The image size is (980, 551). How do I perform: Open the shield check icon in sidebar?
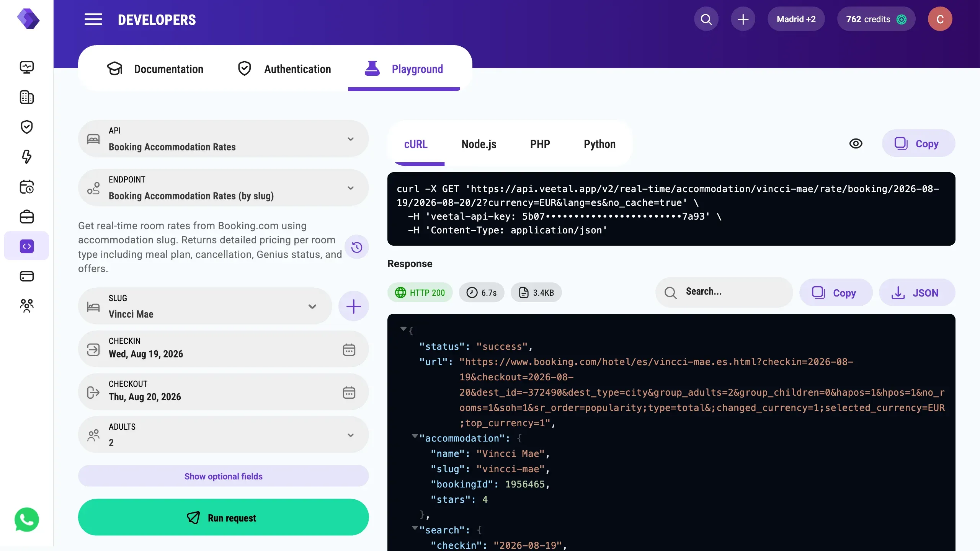click(x=26, y=127)
